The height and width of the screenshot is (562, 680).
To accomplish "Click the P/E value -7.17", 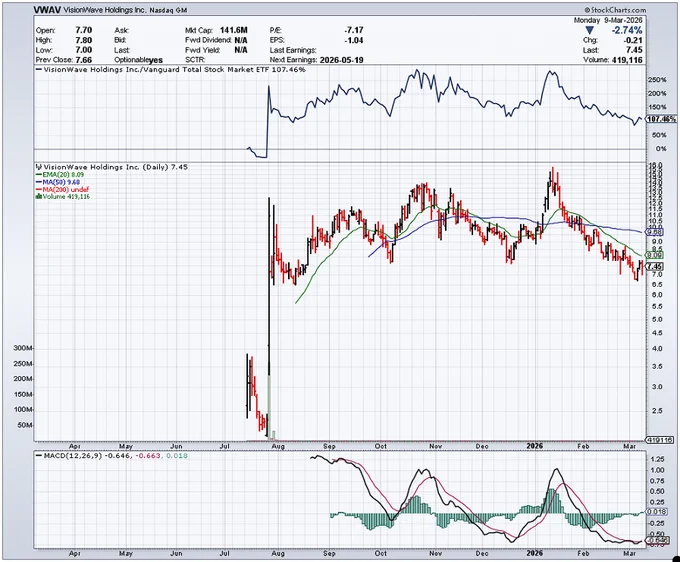I will [x=354, y=30].
